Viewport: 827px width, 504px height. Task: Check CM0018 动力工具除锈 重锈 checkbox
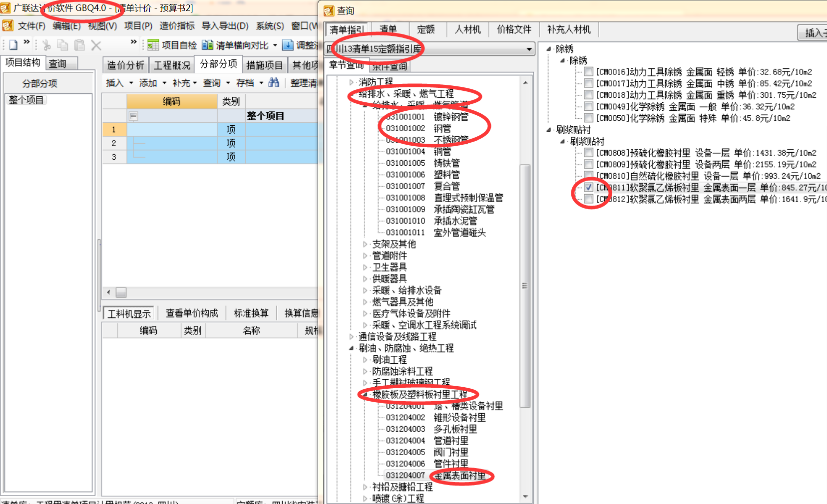(x=589, y=95)
